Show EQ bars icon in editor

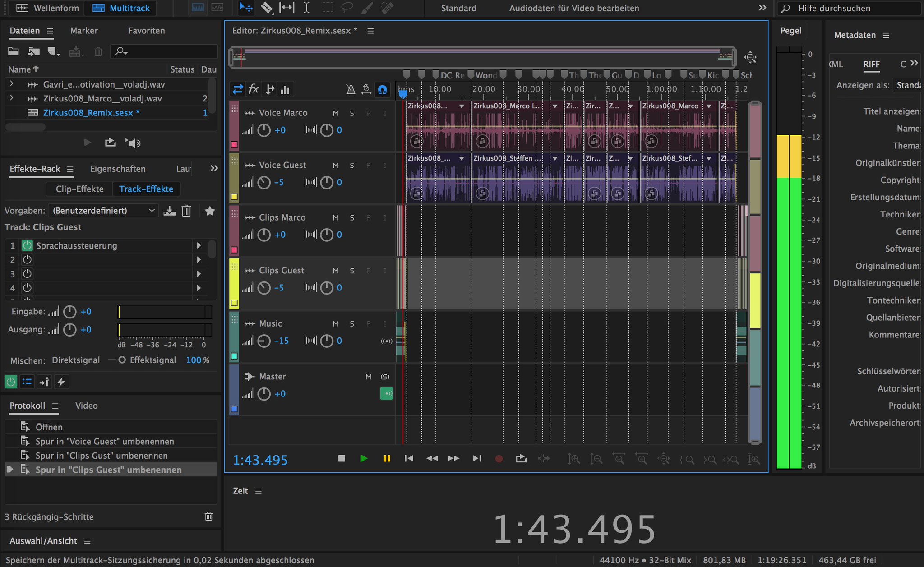pos(285,89)
